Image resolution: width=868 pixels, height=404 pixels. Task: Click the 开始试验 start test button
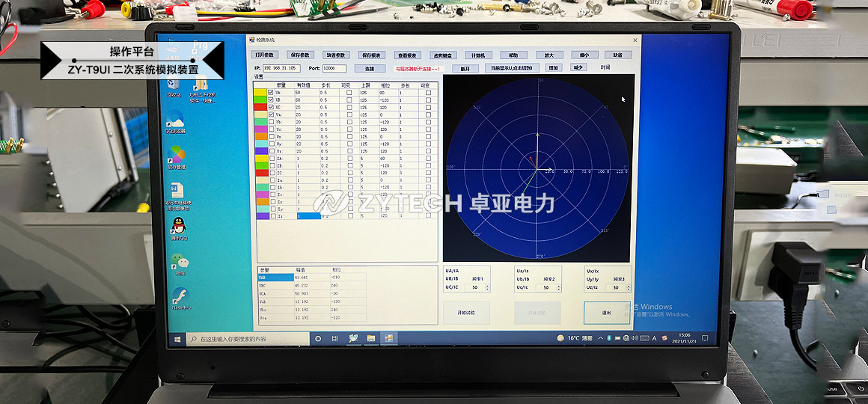[466, 313]
